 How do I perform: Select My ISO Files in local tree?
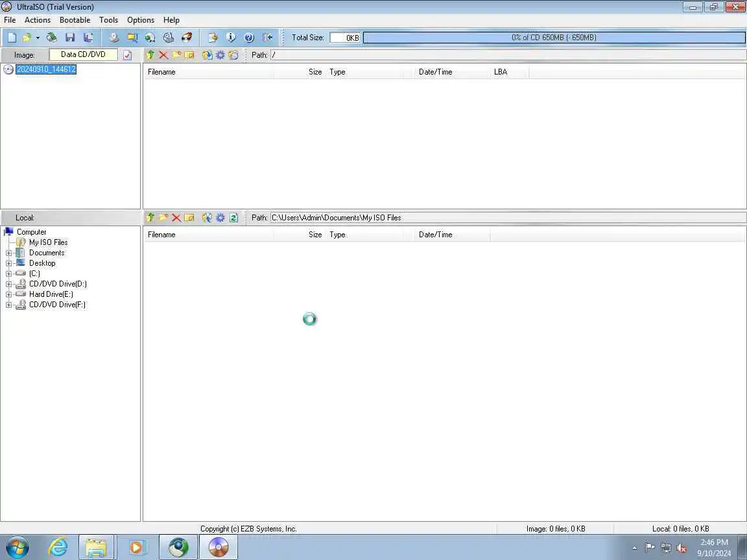pos(48,242)
